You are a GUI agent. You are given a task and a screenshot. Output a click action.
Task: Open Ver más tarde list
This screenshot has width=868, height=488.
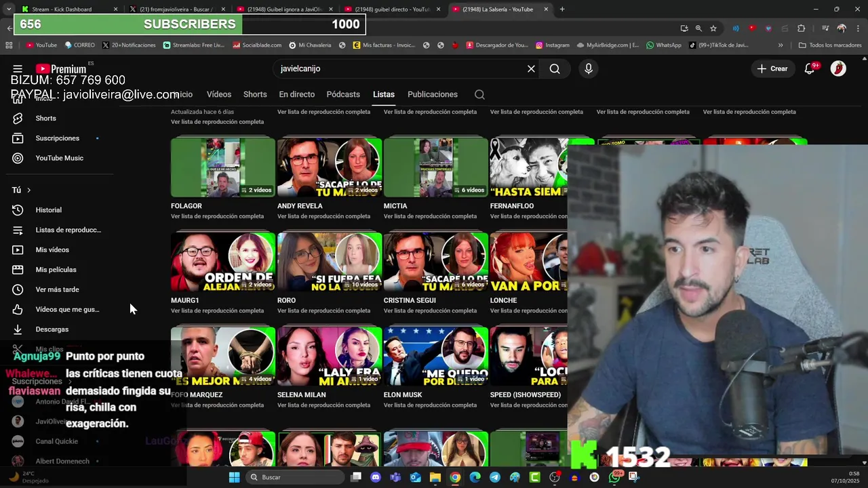[56, 289]
